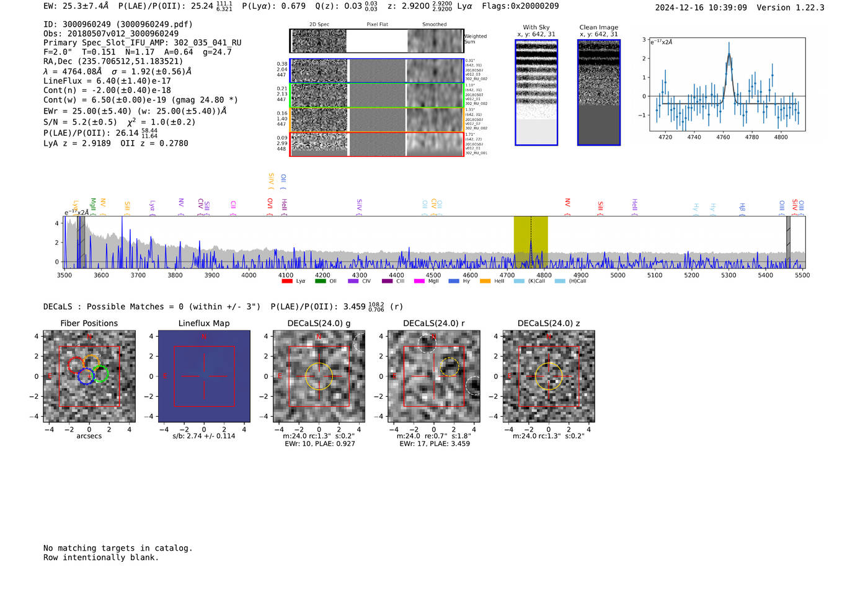Screen dimensions: 868x591
Task: Click the blue fiber circle in Fiber Positions
Action: (86, 376)
